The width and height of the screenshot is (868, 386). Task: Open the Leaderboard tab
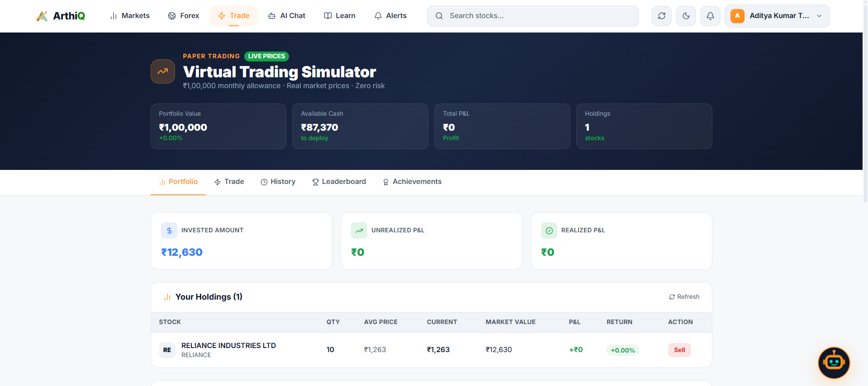(x=339, y=182)
